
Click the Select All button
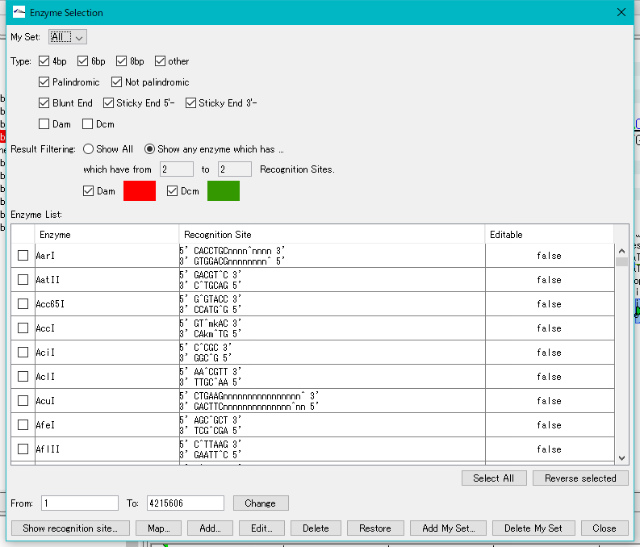(494, 478)
